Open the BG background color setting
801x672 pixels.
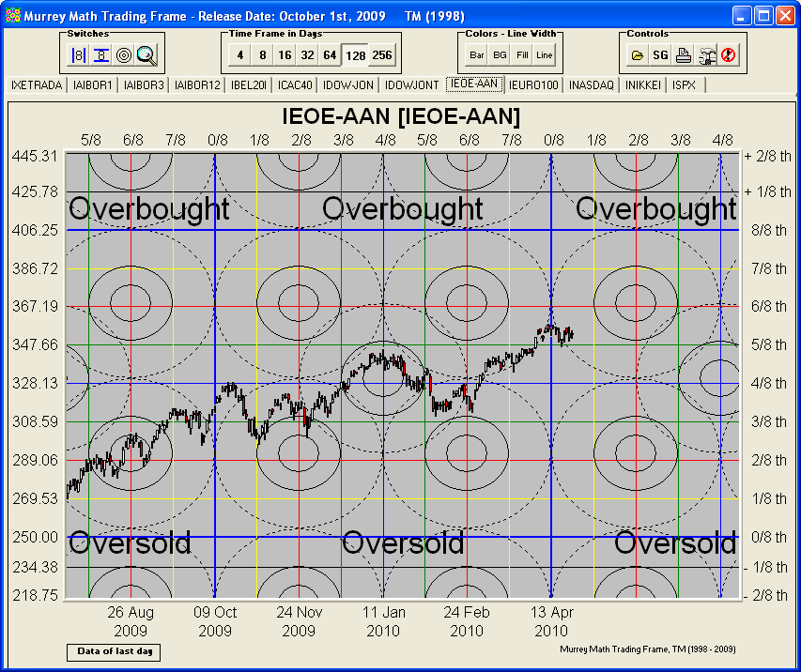[x=500, y=55]
